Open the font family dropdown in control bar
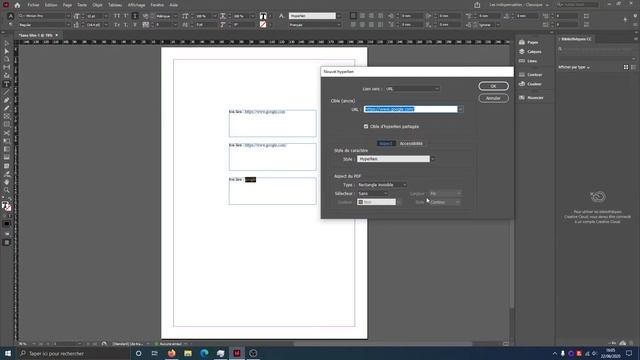 click(68, 16)
